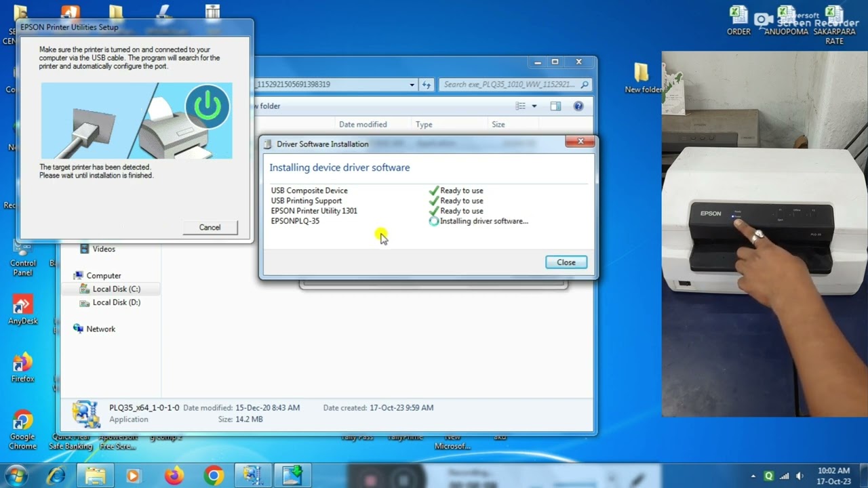Open the media player taskbar icon

(x=133, y=476)
